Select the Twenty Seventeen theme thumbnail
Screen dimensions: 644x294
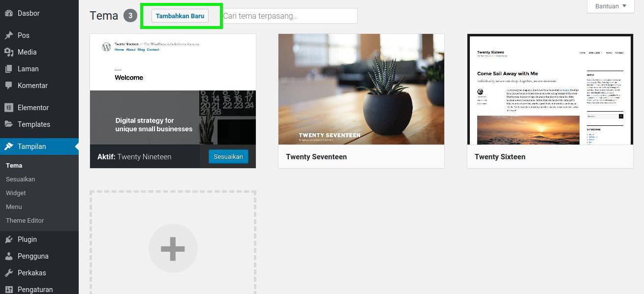(x=361, y=89)
